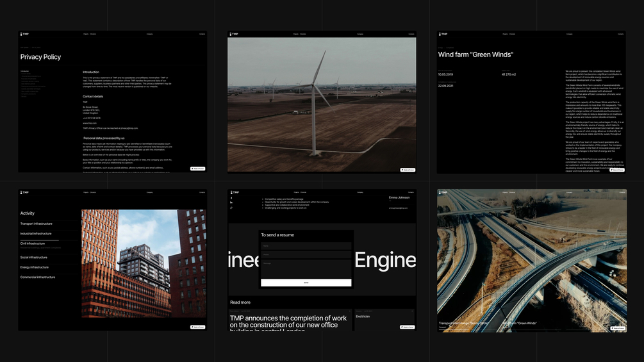The height and width of the screenshot is (362, 644).
Task: Open Wind farm "Green Winds" caption on highway page
Action: [x=520, y=324]
